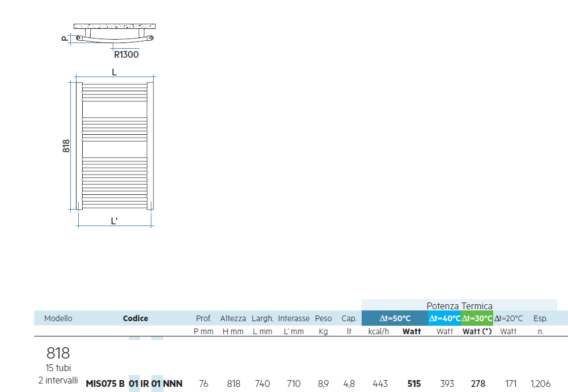
Task: Click the Potenza Termica heading
Action: click(x=459, y=306)
